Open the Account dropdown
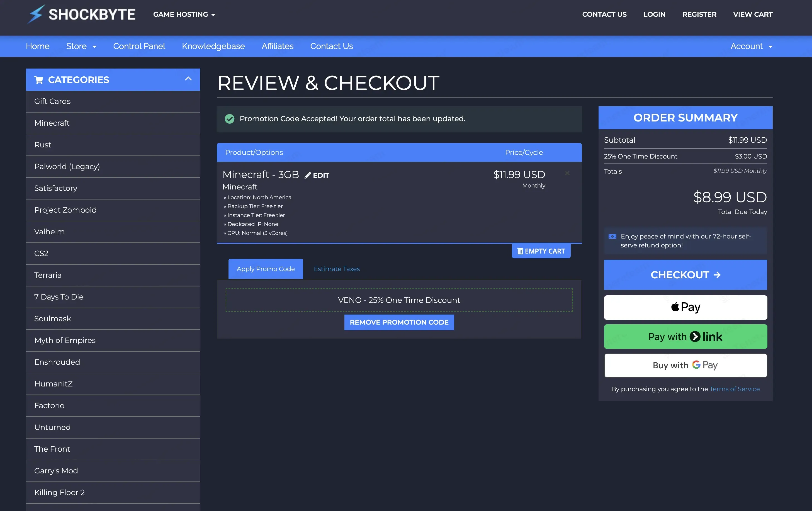Screen dimensions: 812x511 coord(751,46)
